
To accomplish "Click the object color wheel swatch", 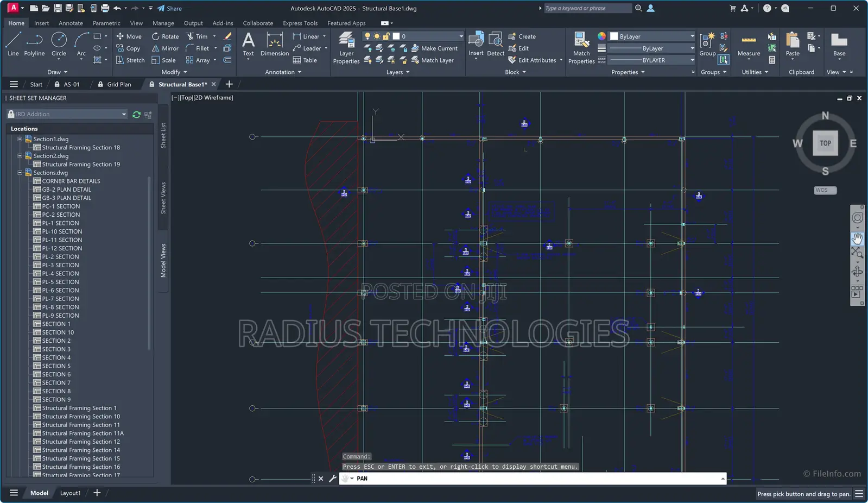I will pyautogui.click(x=601, y=36).
